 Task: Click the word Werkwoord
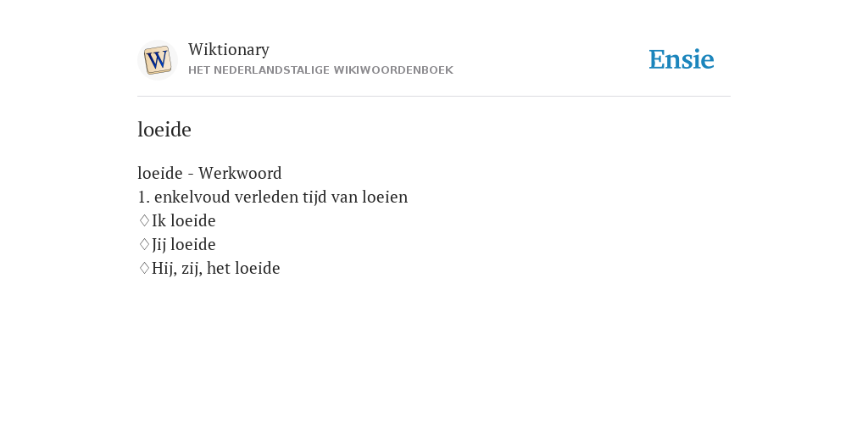(240, 173)
